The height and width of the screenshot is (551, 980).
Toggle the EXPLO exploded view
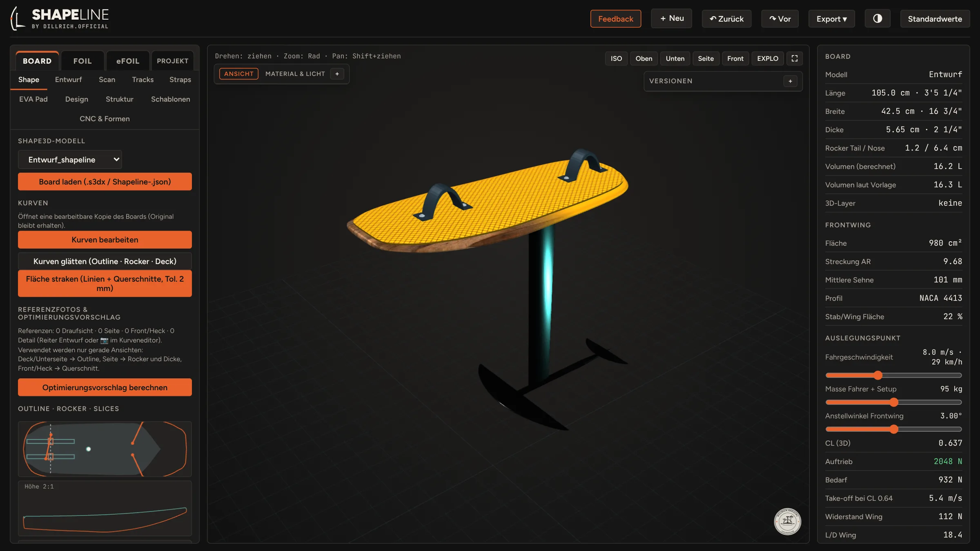point(768,58)
